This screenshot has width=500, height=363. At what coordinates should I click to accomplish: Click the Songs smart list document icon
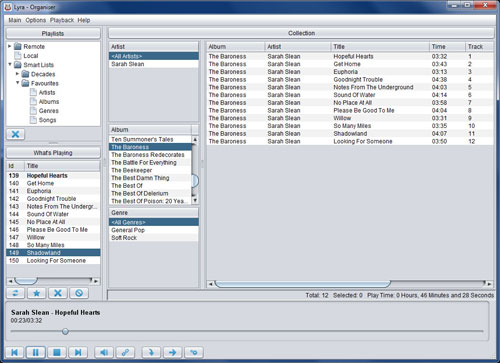[x=33, y=120]
